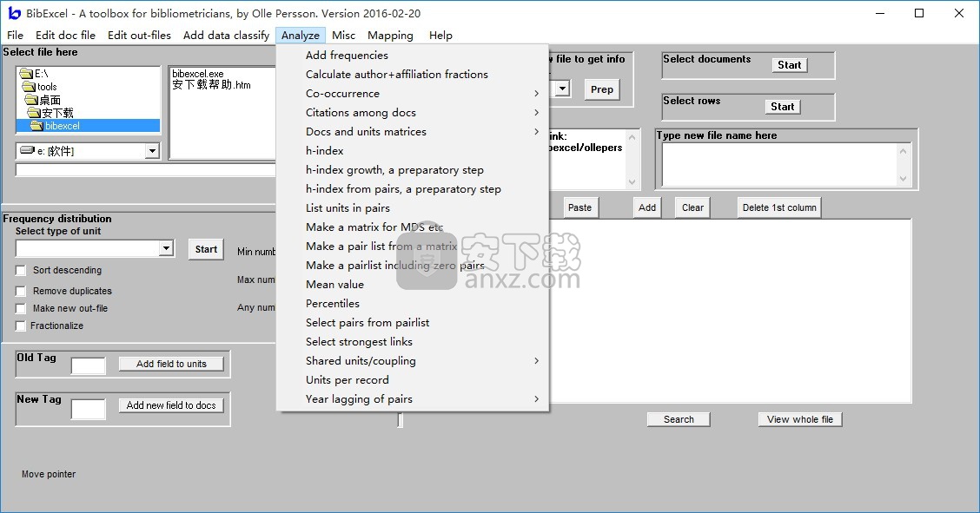Expand the Co-occurrence submenu
Viewport: 980px width, 513px height.
413,94
